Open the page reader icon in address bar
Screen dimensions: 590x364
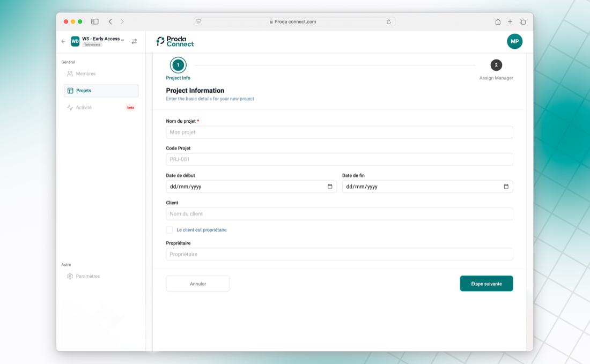pos(198,22)
